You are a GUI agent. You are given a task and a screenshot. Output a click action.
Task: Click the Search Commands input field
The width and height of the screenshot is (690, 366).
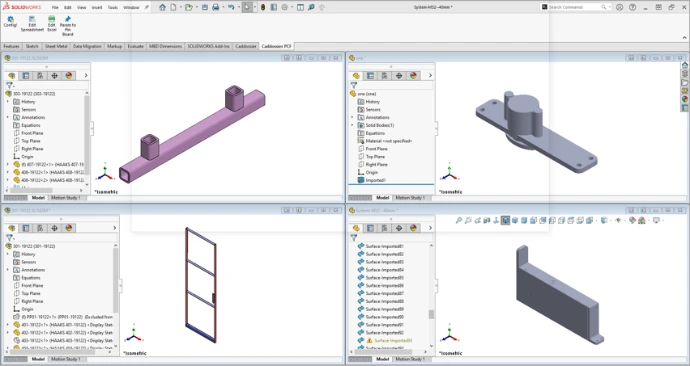point(576,7)
